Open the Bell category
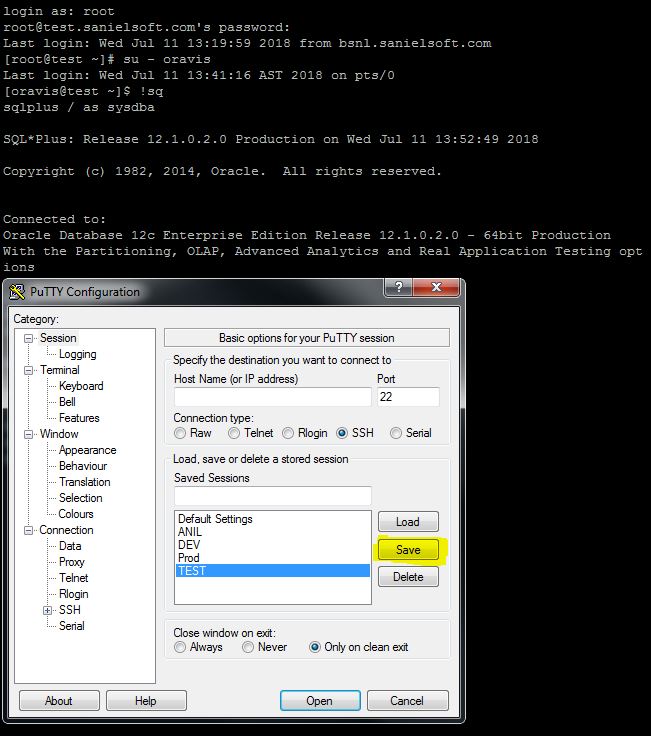 (67, 402)
